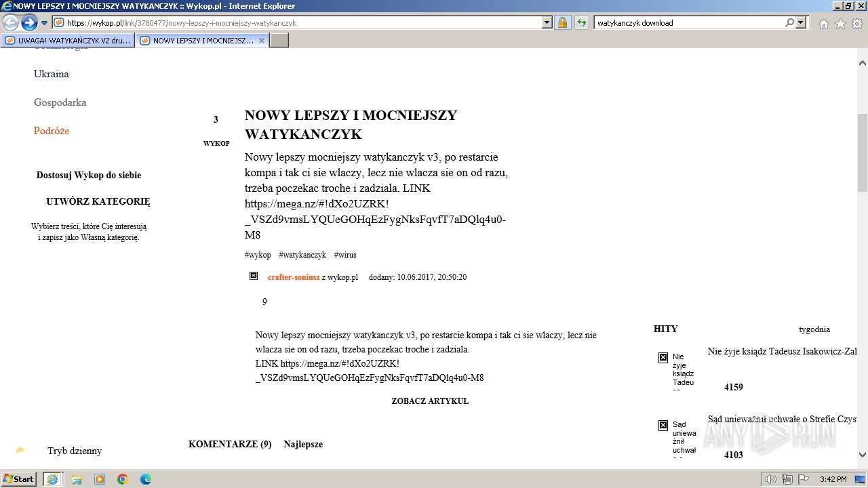
Task: Click the #wykop tag
Action: tap(258, 255)
